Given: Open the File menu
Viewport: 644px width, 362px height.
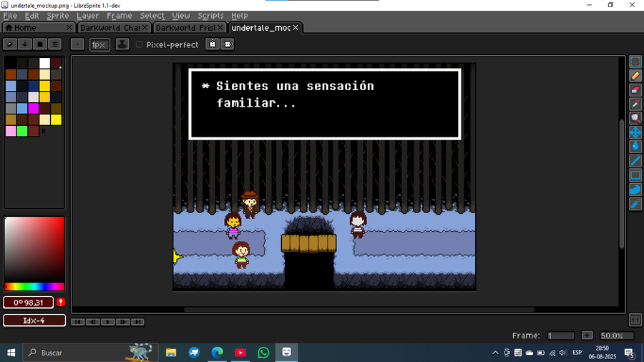Looking at the screenshot, I should tap(10, 16).
